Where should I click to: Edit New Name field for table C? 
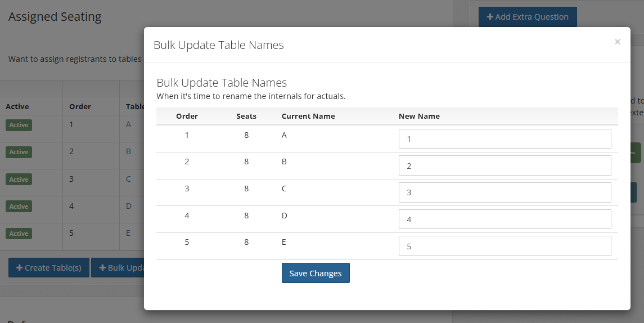tap(505, 192)
